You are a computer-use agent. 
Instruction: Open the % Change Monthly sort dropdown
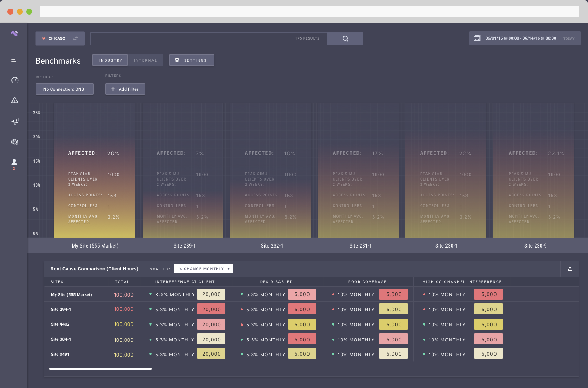tap(204, 269)
